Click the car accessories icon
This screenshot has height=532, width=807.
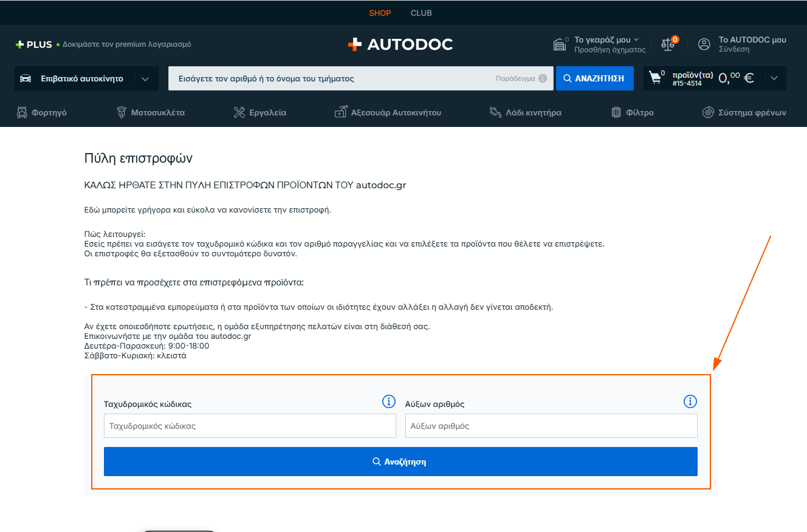(341, 112)
